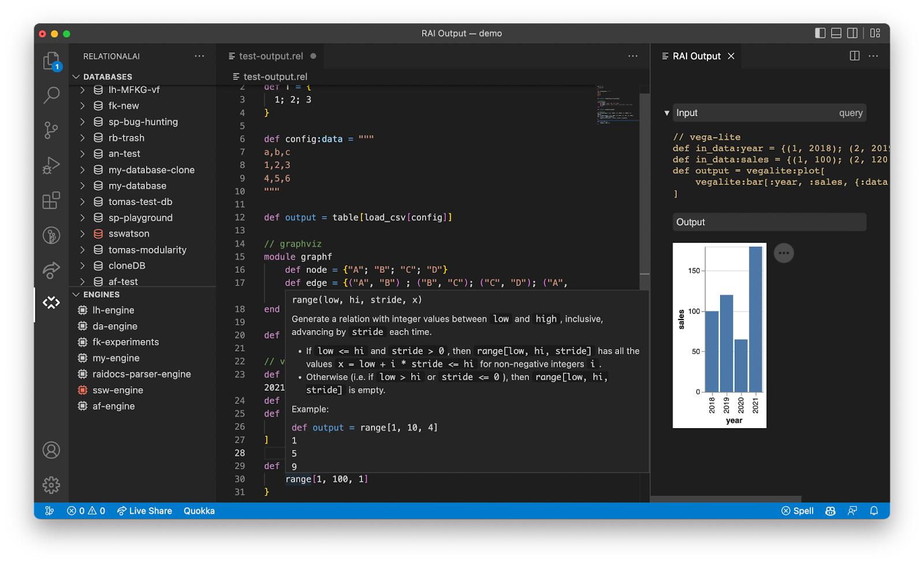The width and height of the screenshot is (924, 564).
Task: Open the Accounts icon
Action: click(x=51, y=450)
